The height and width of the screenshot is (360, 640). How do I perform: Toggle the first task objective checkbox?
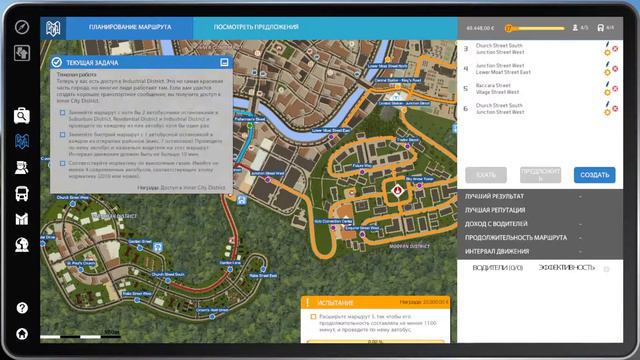tap(62, 113)
